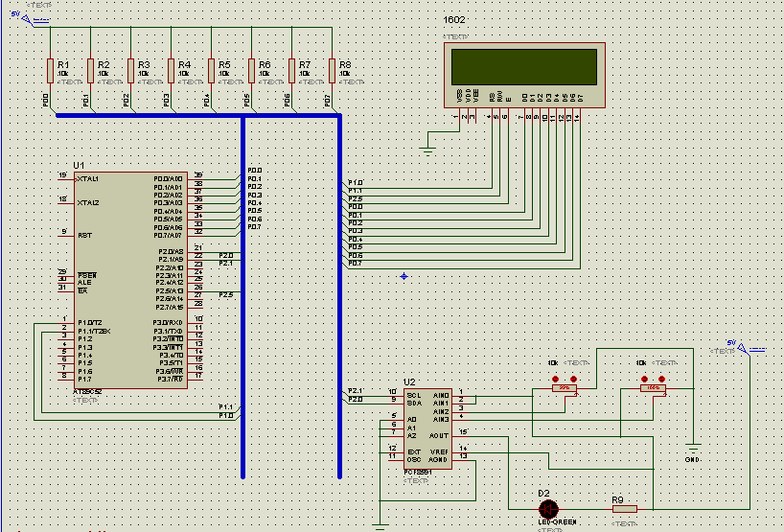Click the 'D2' reference label

544,494
